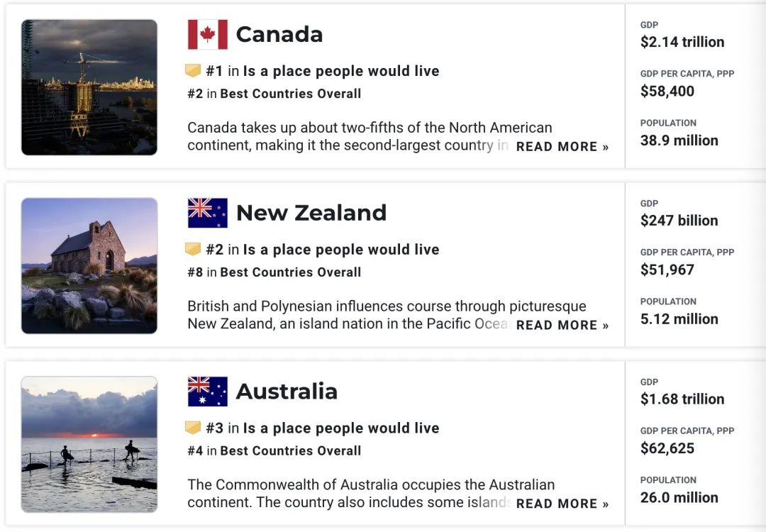Click the Canada flag icon

coord(208,35)
